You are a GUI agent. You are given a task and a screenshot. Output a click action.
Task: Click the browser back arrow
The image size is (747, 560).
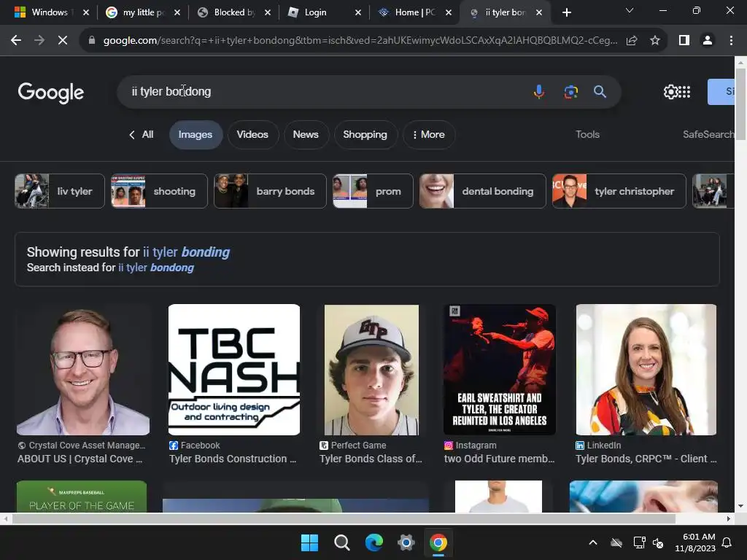pyautogui.click(x=16, y=41)
